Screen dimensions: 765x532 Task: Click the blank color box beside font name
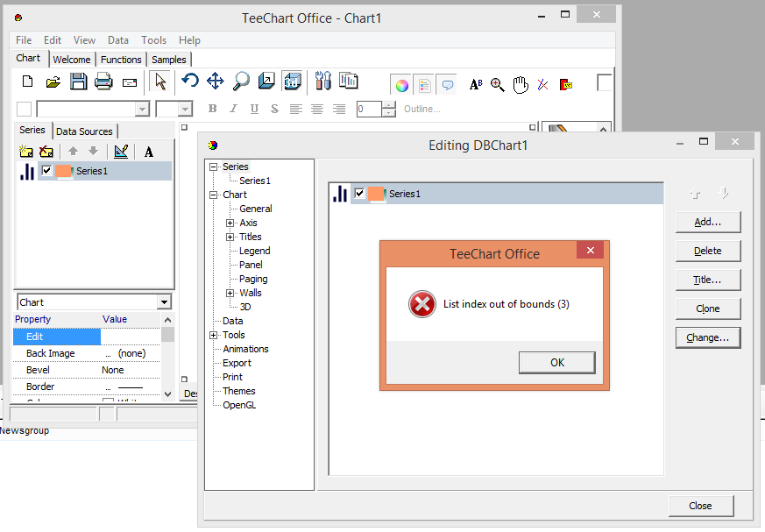click(x=24, y=109)
